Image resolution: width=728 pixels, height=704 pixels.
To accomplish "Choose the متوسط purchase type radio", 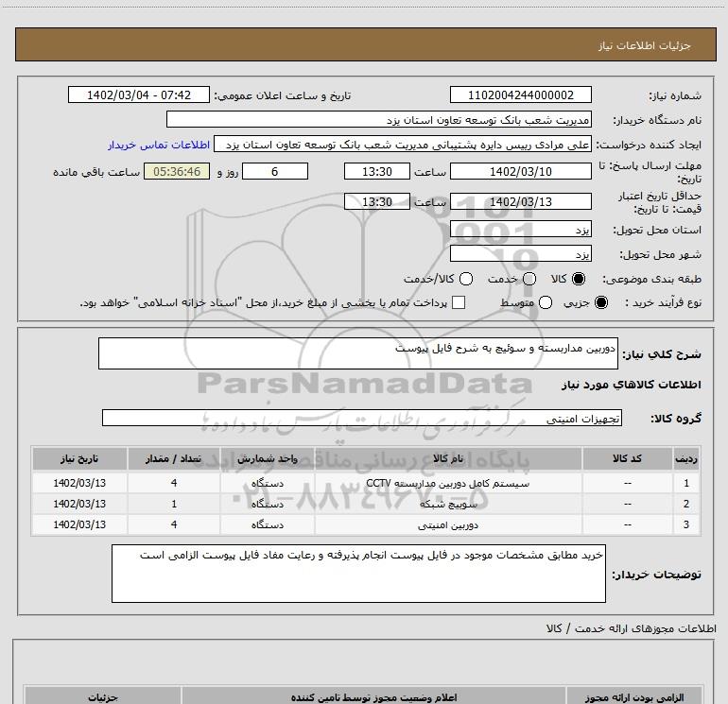I will [546, 302].
